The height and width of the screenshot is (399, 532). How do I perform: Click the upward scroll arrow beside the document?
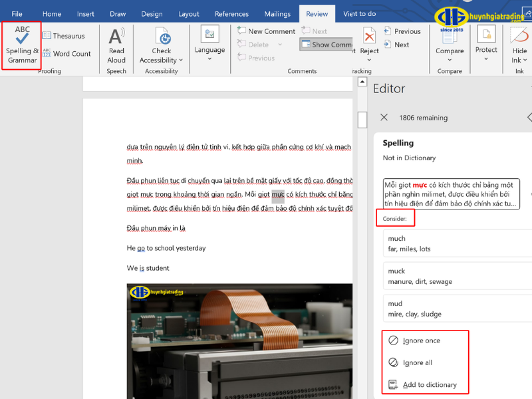pos(362,81)
